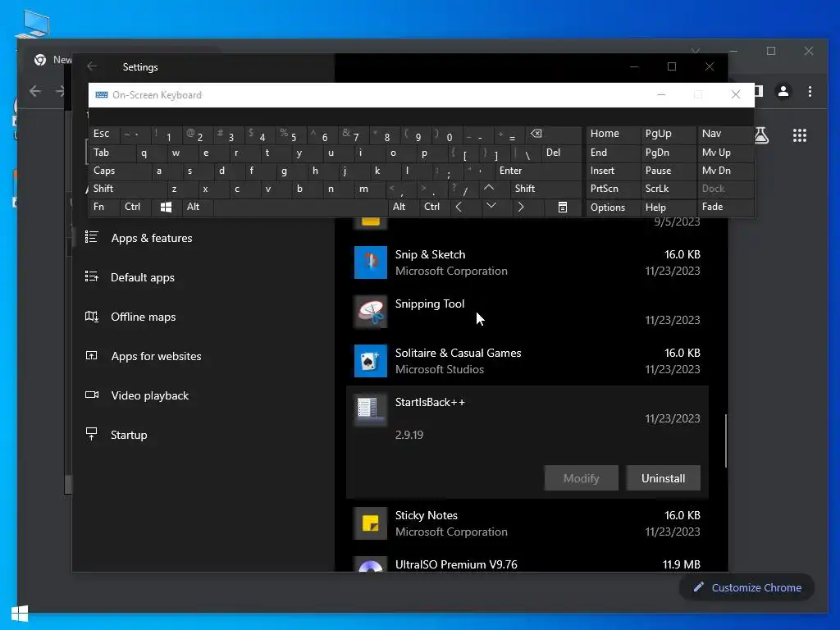Click the StartIsBack++ app icon
The height and width of the screenshot is (630, 840).
[x=370, y=410]
